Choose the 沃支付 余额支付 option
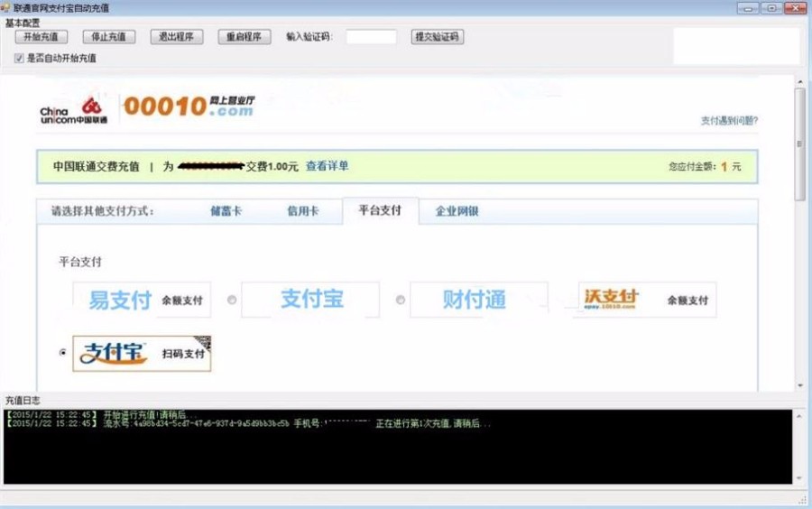Viewport: 812px width, 509px height. point(647,300)
